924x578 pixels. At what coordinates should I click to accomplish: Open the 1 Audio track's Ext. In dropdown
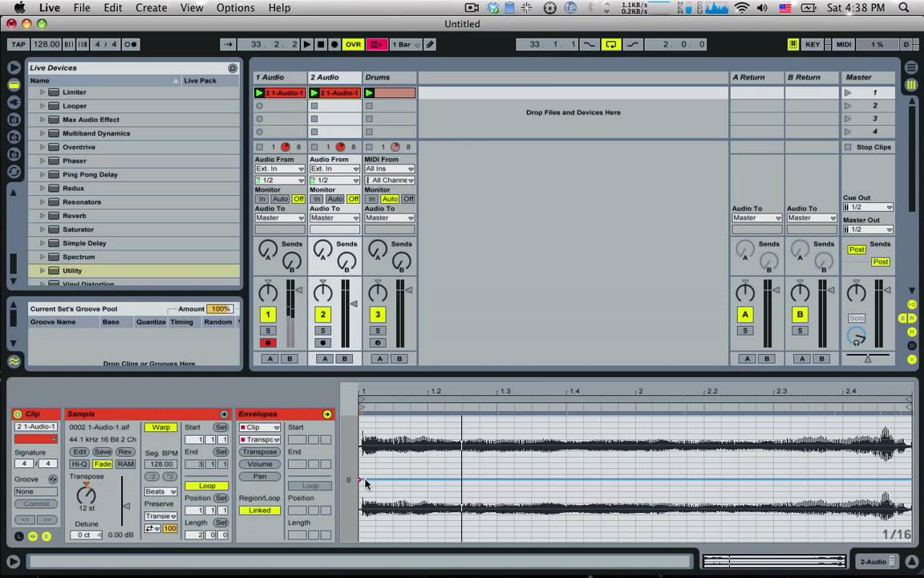(x=279, y=169)
